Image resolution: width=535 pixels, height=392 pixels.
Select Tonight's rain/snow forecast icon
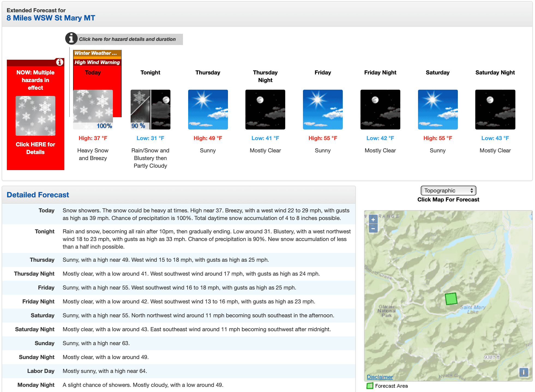pyautogui.click(x=151, y=110)
